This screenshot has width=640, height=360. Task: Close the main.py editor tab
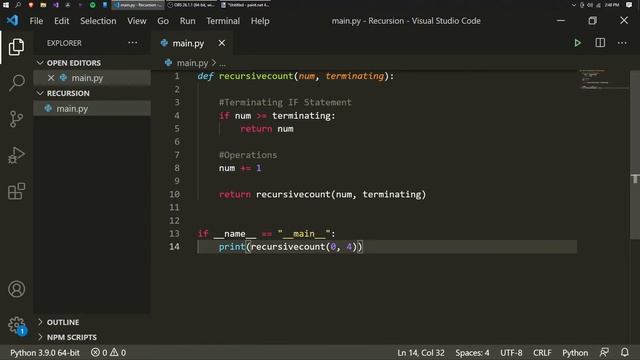pyautogui.click(x=222, y=43)
